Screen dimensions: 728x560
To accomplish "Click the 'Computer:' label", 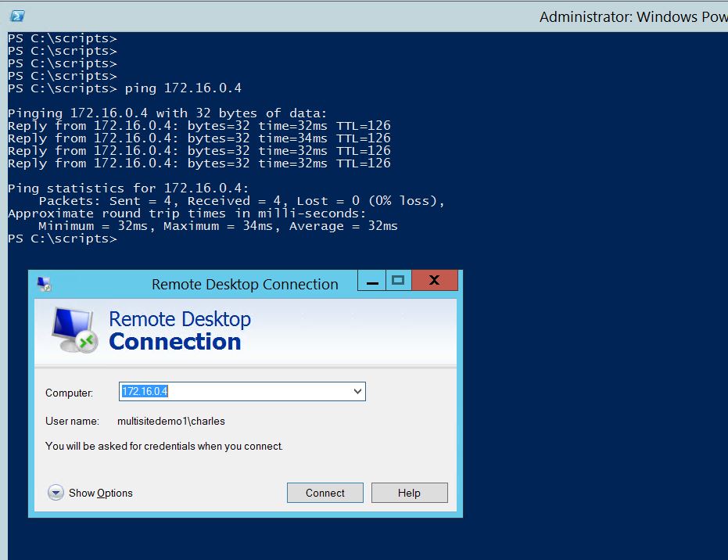I will (x=69, y=393).
